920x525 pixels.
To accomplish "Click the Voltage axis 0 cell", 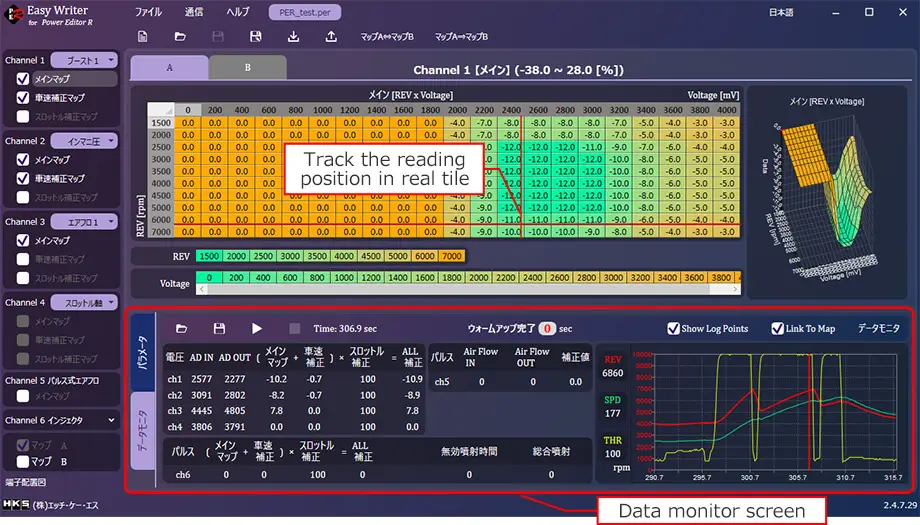I will coord(209,277).
